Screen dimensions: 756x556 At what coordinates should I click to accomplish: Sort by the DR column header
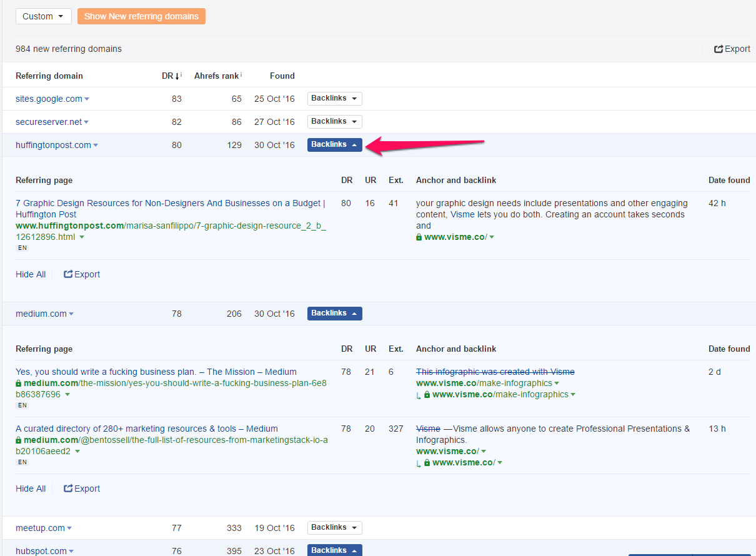click(x=168, y=76)
